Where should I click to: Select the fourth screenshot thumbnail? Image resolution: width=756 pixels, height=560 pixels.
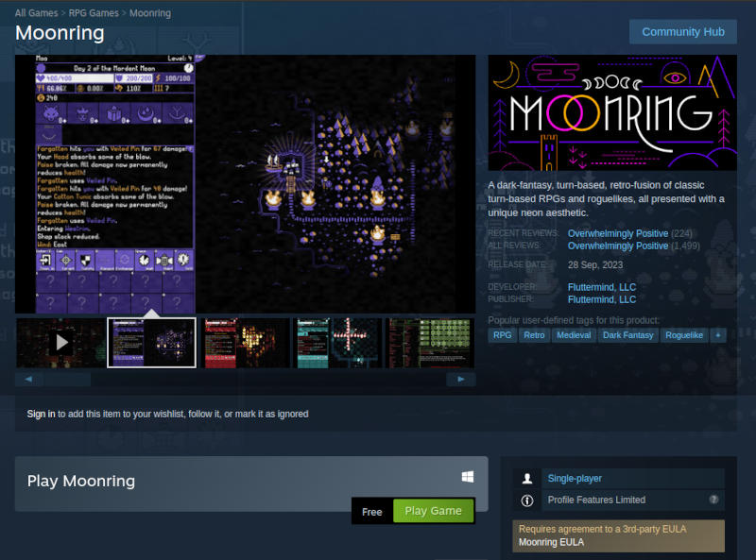coord(336,343)
